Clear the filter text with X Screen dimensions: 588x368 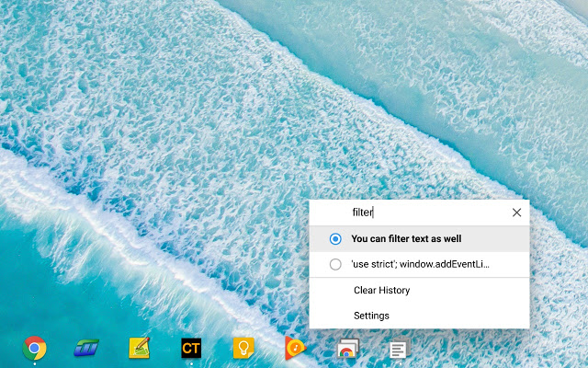pos(516,213)
